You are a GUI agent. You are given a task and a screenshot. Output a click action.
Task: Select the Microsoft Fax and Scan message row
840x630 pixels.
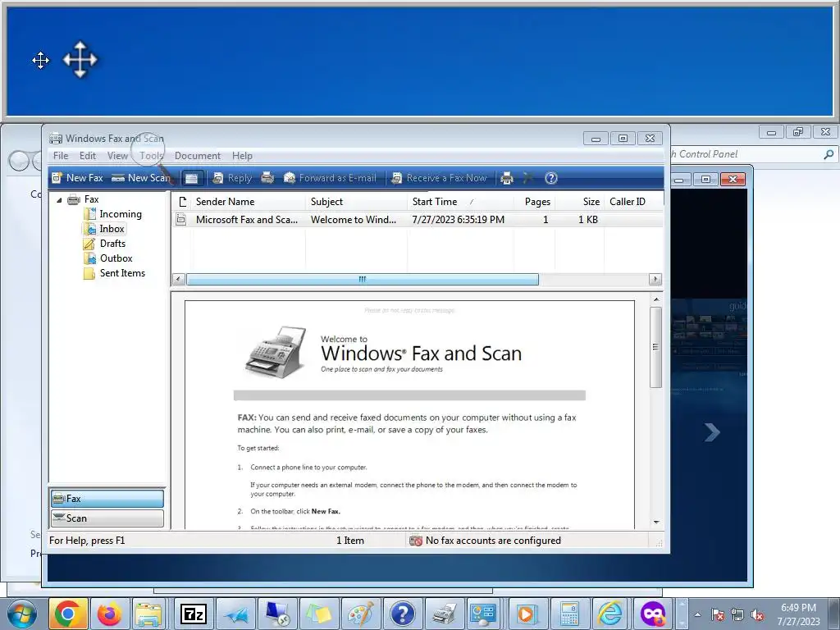tap(418, 220)
